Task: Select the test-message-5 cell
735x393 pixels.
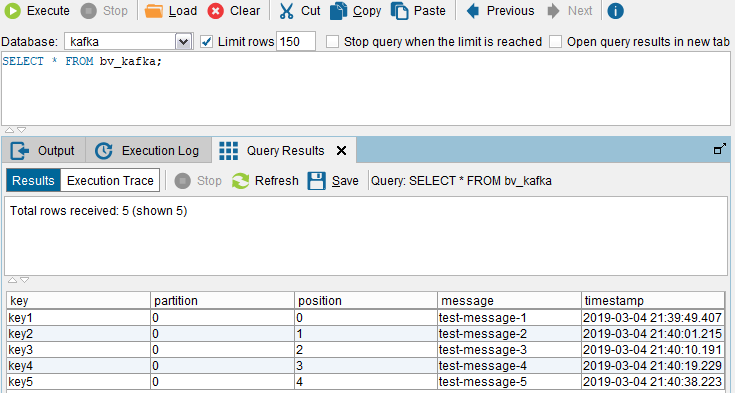Action: pos(509,382)
